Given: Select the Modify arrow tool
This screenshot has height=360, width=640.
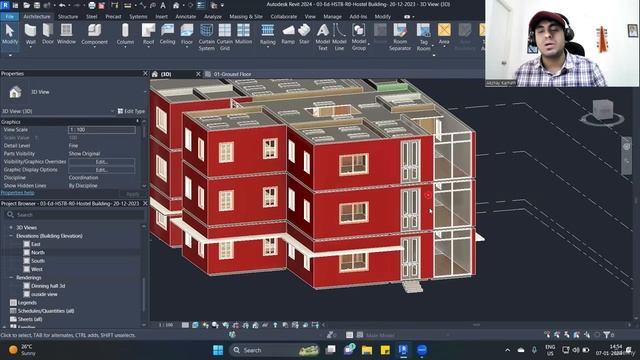Looking at the screenshot, I should point(9,34).
